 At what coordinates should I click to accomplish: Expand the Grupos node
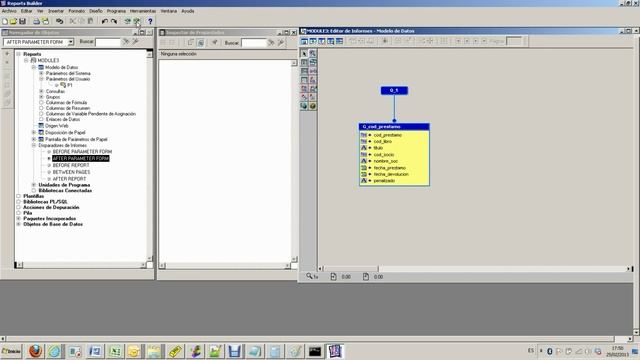(41, 97)
